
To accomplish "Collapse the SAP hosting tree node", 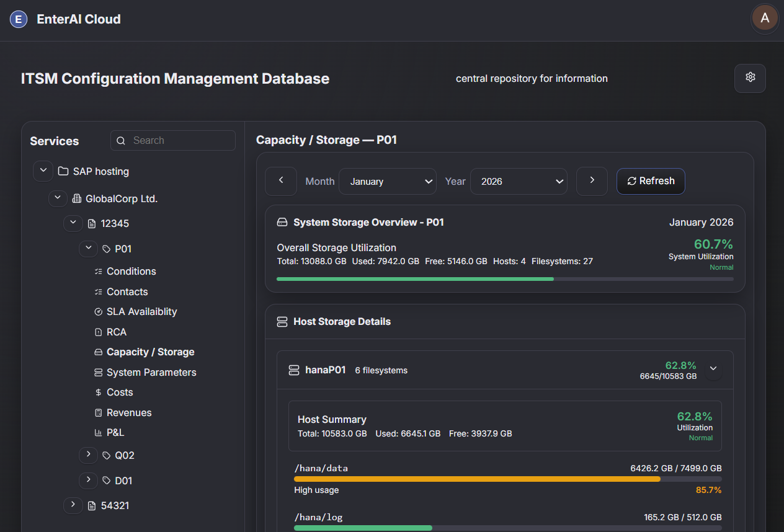I will (x=43, y=171).
